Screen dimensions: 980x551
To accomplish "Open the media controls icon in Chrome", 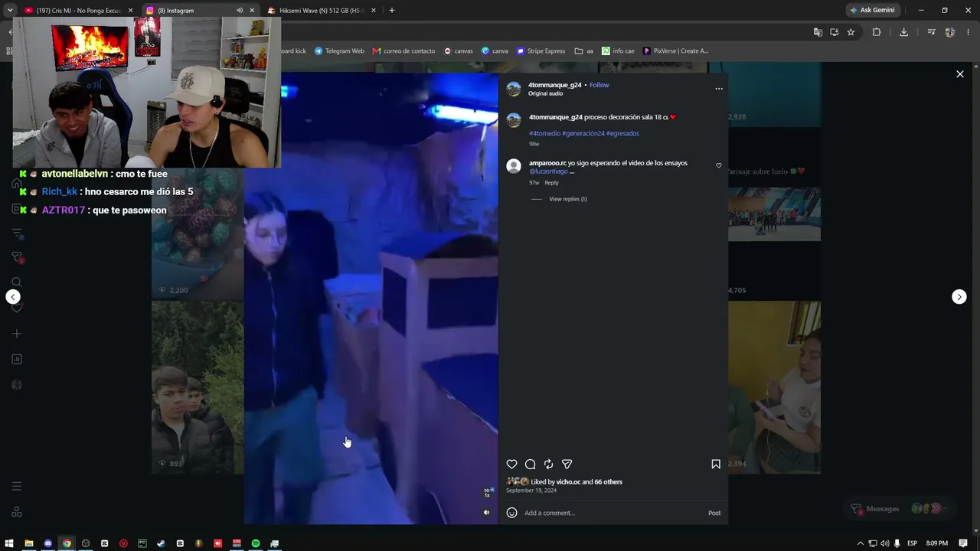I will click(931, 32).
